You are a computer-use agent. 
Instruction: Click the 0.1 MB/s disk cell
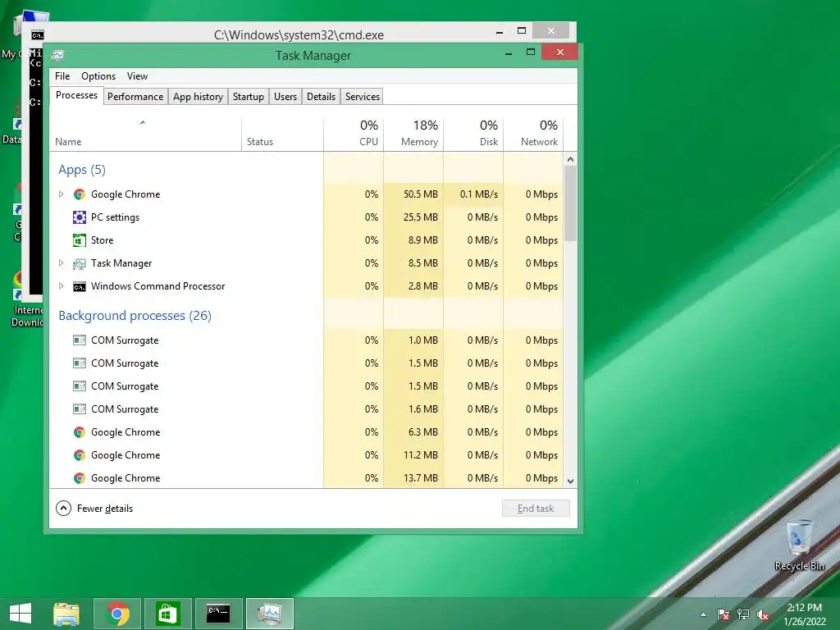[x=473, y=194]
